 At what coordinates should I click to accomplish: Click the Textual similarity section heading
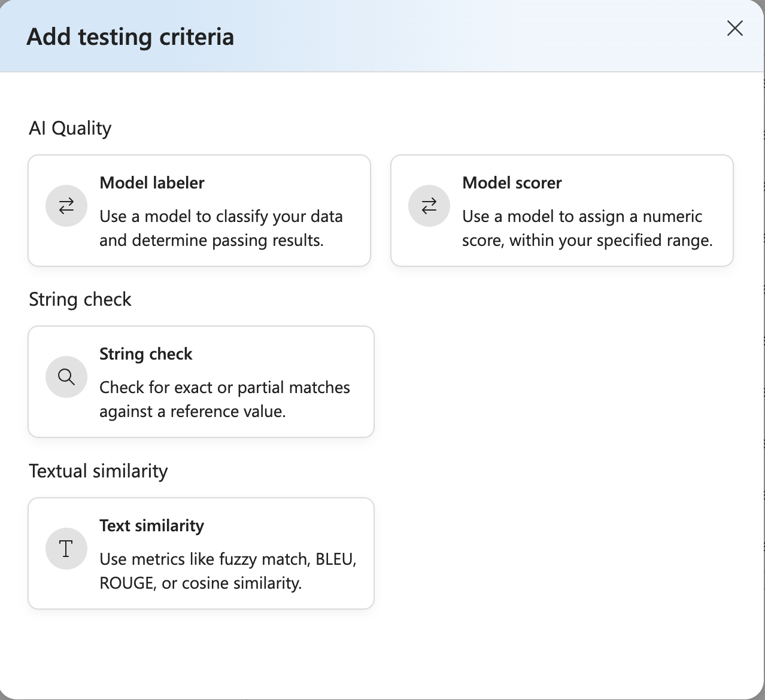[98, 471]
